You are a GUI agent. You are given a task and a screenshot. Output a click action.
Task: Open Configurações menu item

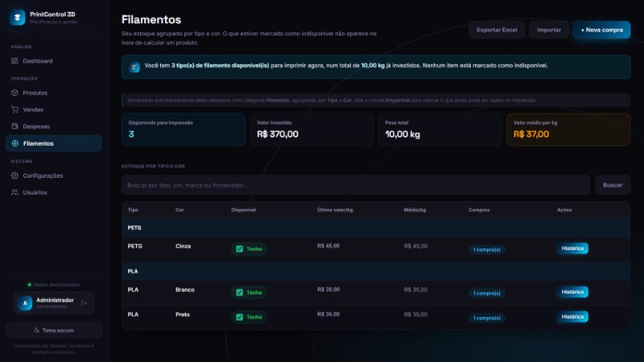point(54,175)
